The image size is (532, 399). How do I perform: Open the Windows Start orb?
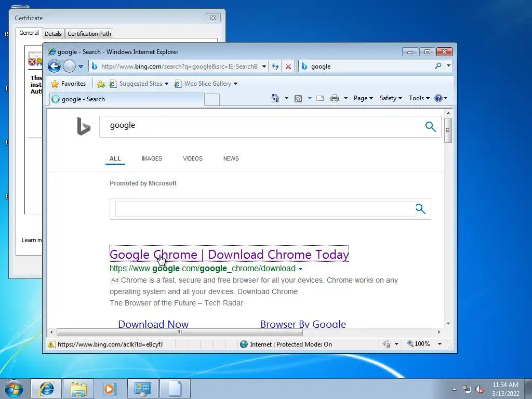[14, 389]
